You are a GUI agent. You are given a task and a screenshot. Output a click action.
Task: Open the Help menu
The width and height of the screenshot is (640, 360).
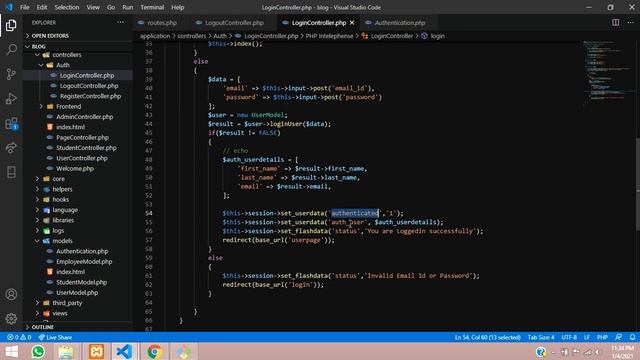pyautogui.click(x=178, y=7)
